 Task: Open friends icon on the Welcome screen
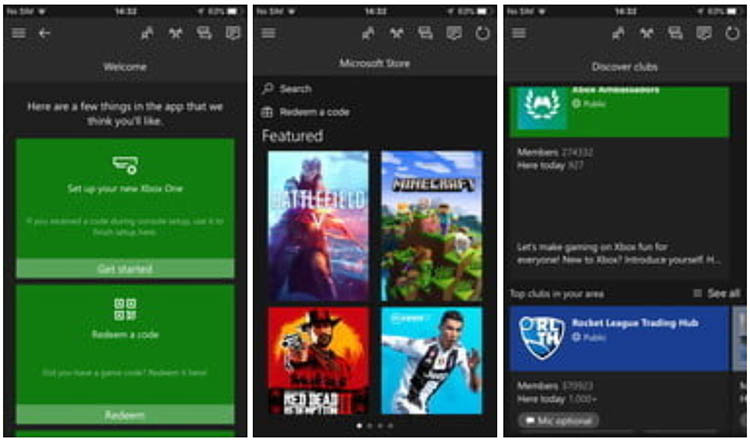147,33
